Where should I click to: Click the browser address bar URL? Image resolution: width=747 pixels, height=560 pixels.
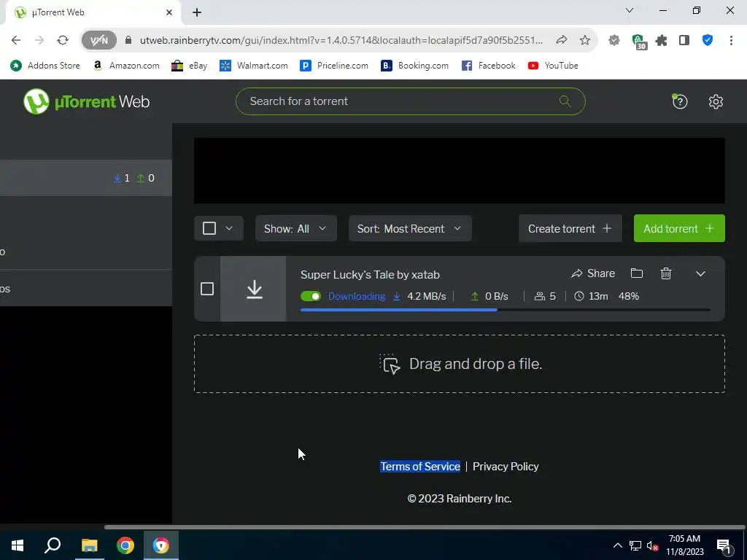coord(341,41)
